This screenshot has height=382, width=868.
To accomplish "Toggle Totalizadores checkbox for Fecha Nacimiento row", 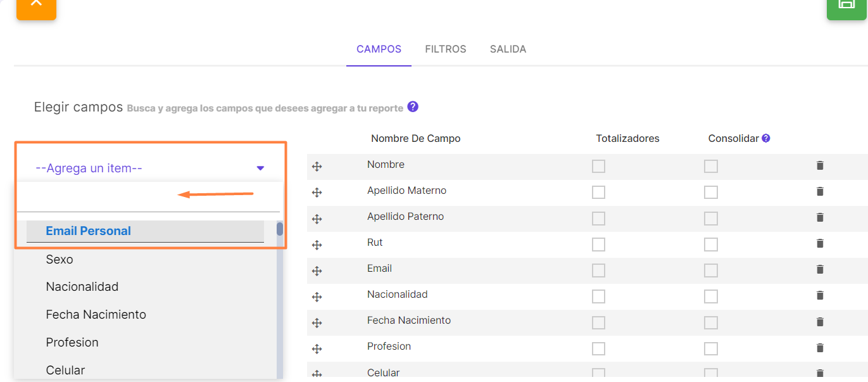I will [x=598, y=322].
